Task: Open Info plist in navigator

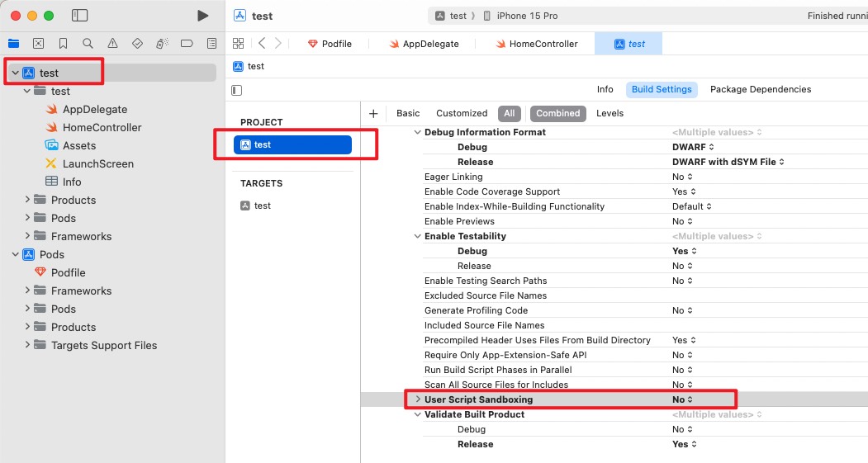Action: coord(71,182)
